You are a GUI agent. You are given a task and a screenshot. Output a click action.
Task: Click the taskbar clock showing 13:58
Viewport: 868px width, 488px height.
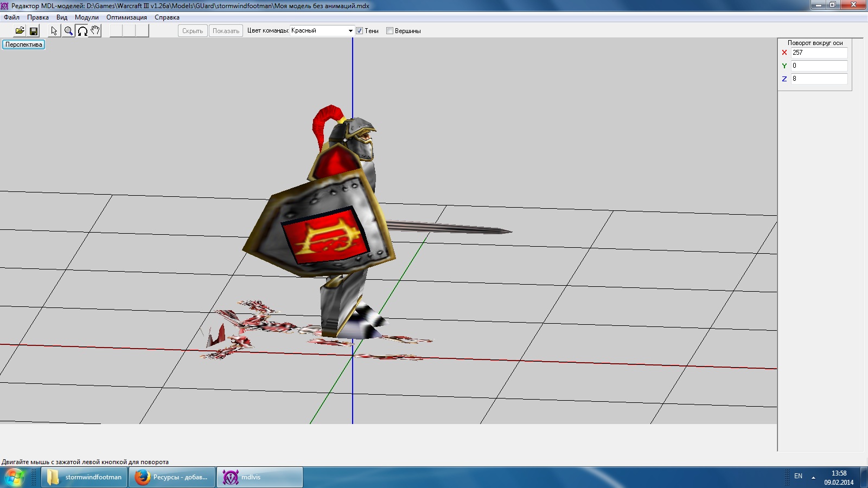839,478
